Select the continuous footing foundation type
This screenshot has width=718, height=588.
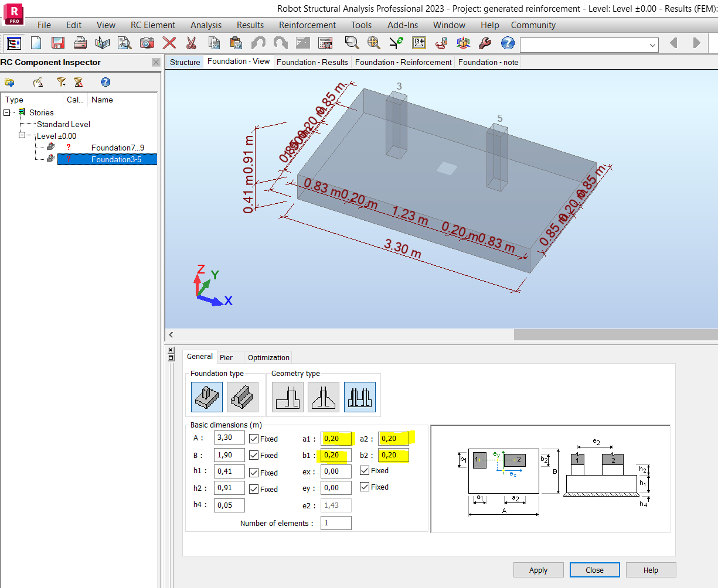point(243,396)
